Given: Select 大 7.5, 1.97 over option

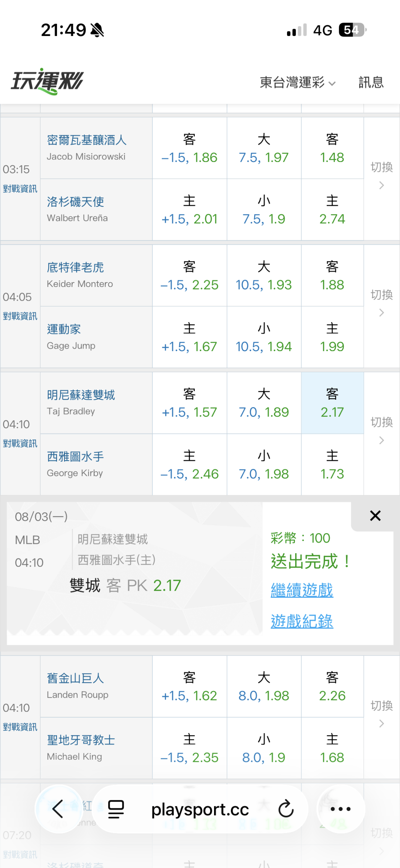Looking at the screenshot, I should pos(264,148).
